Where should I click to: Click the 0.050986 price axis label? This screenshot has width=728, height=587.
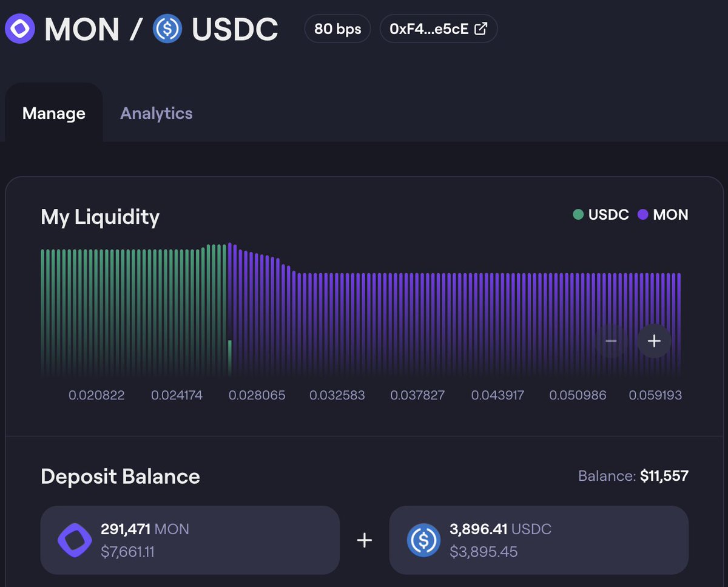click(578, 395)
